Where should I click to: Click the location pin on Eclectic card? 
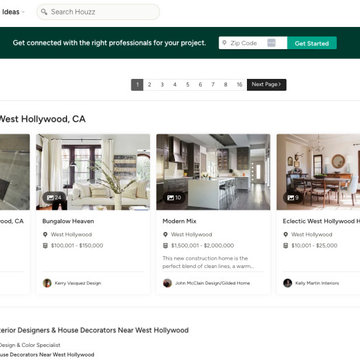285,234
